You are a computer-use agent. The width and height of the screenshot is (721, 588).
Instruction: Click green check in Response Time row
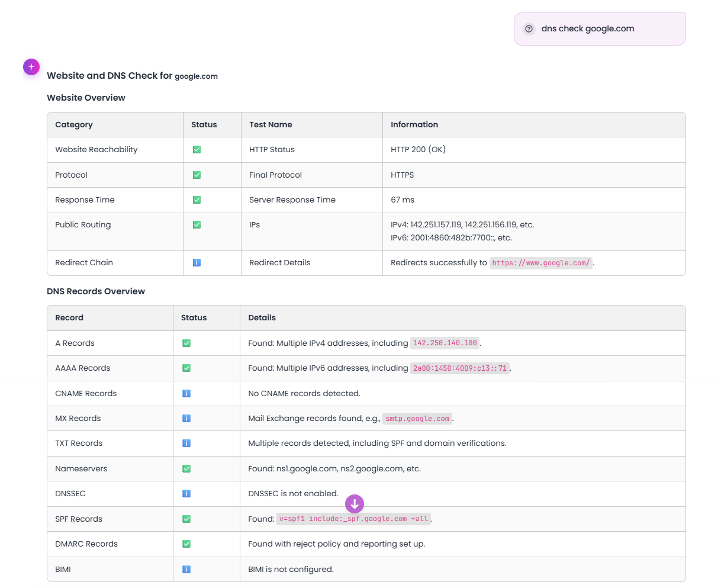197,200
